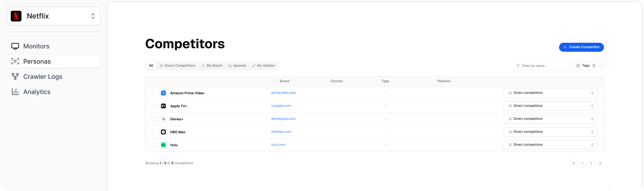This screenshot has height=191, width=644.
Task: Check the Apple TV+ row checkbox
Action: coord(153,106)
